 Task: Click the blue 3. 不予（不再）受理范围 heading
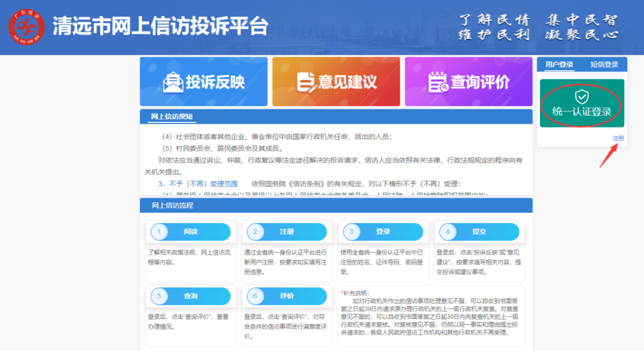click(x=198, y=184)
